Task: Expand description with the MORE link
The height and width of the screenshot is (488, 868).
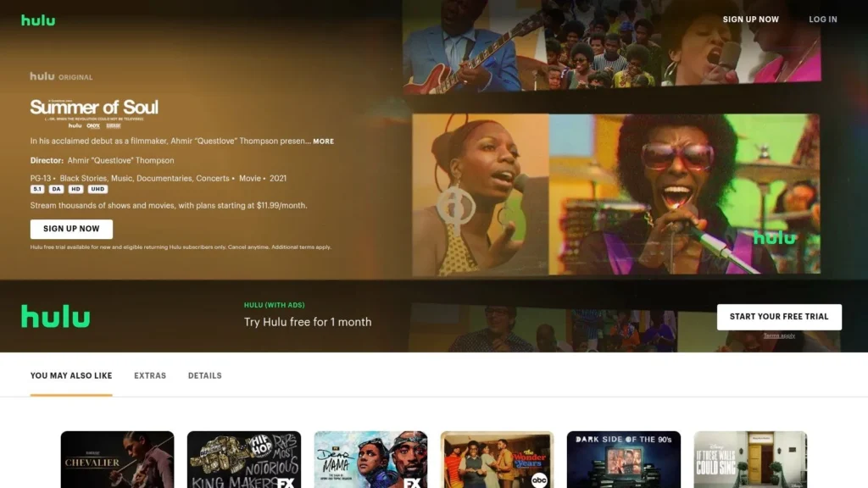Action: (x=323, y=141)
